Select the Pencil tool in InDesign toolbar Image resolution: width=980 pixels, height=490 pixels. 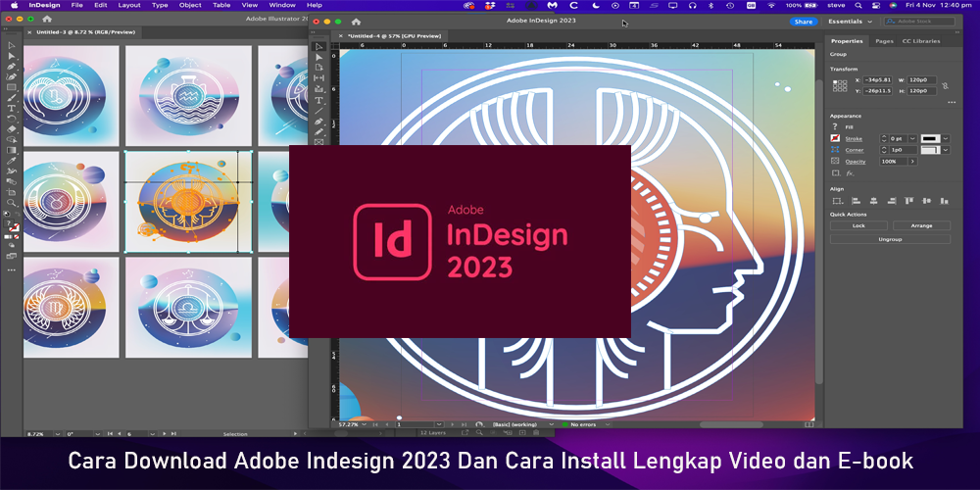[318, 132]
